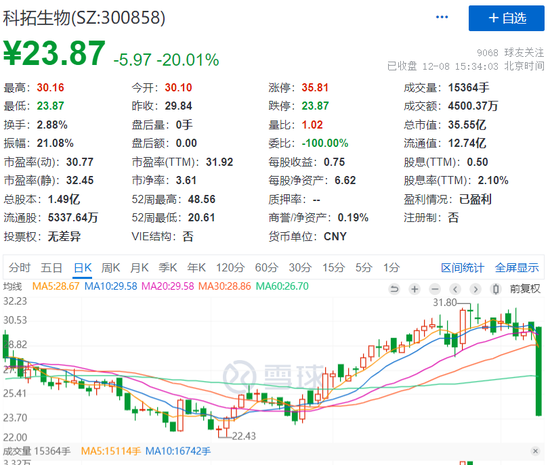Viewport: 550px width, 465px height.
Task: Close the 成交量 volume panel
Action: (x=535, y=451)
